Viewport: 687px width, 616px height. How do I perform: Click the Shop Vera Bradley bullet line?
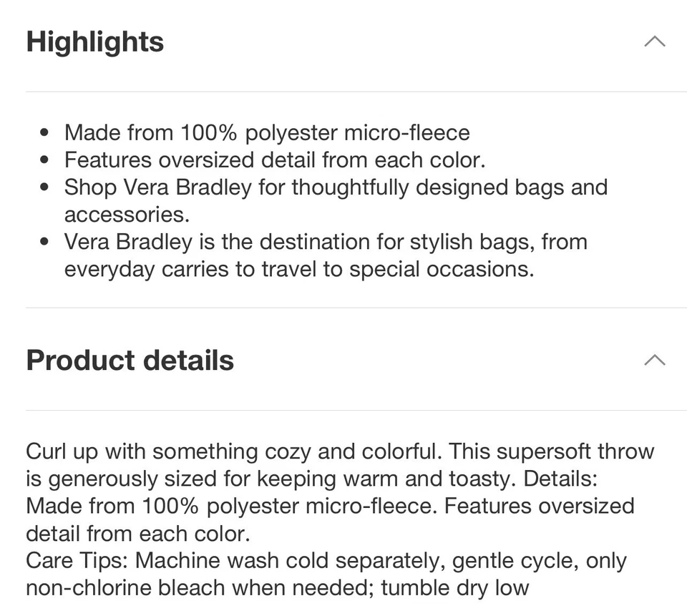tap(336, 187)
